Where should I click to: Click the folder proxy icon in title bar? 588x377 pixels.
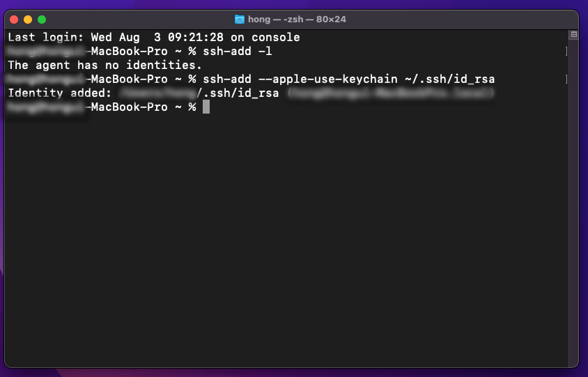(240, 20)
